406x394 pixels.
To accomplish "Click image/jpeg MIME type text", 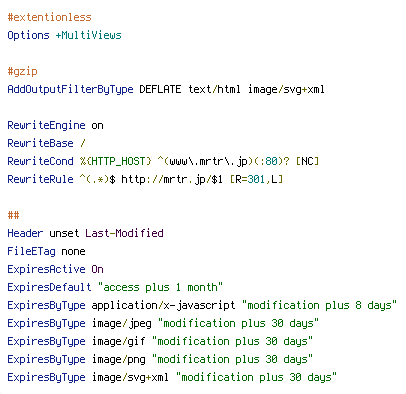I will 121,323.
